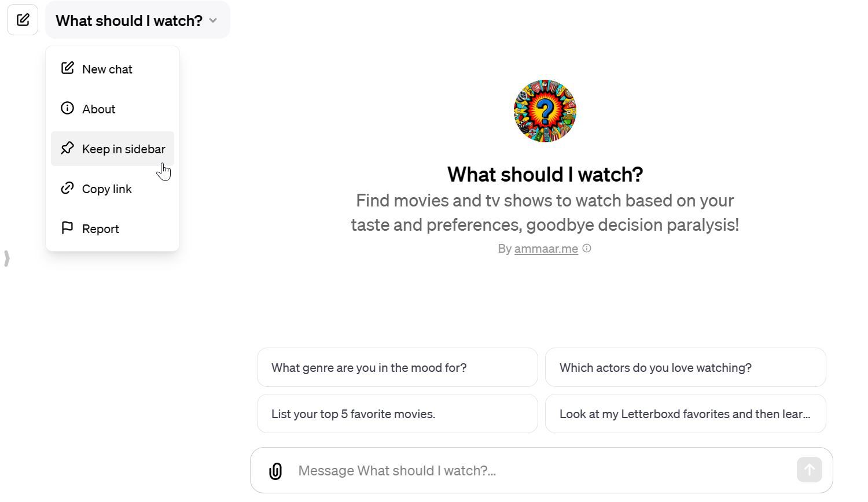Attach a file with the paperclip icon

[x=275, y=471]
